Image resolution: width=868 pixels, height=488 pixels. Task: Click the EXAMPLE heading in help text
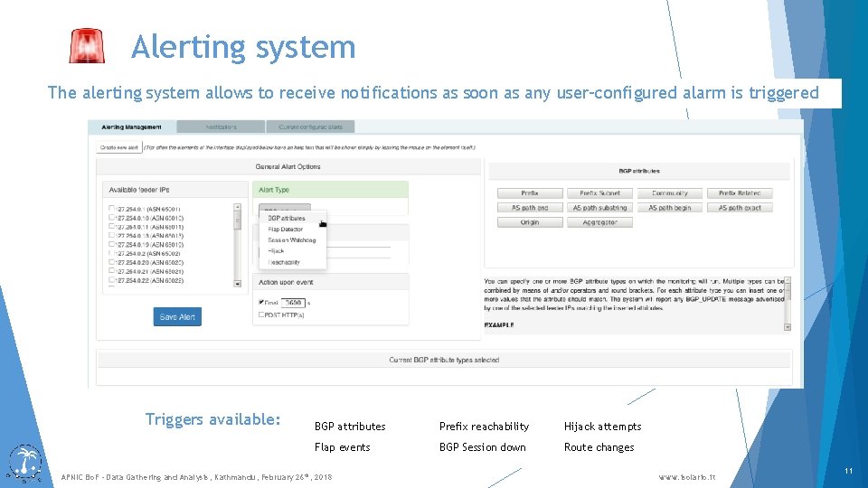coord(499,325)
